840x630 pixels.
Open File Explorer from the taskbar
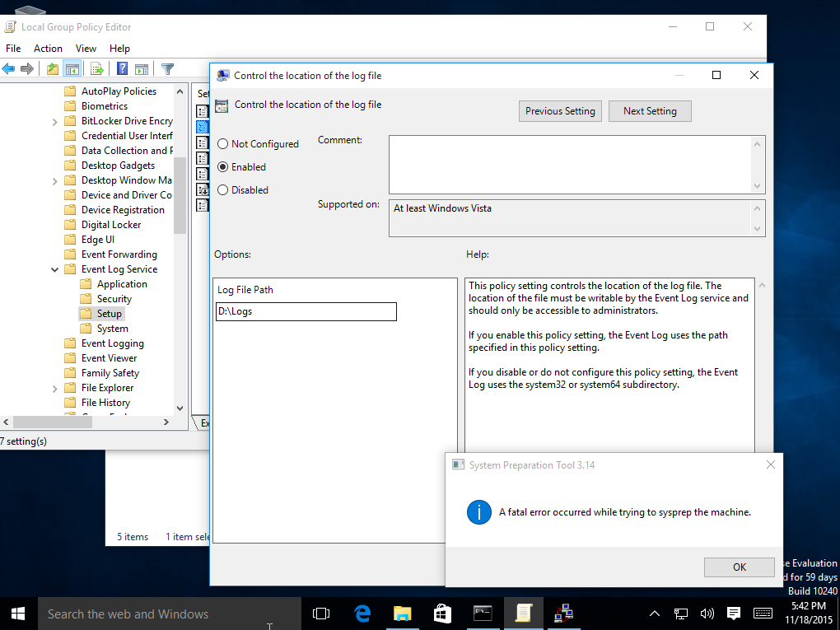point(403,614)
